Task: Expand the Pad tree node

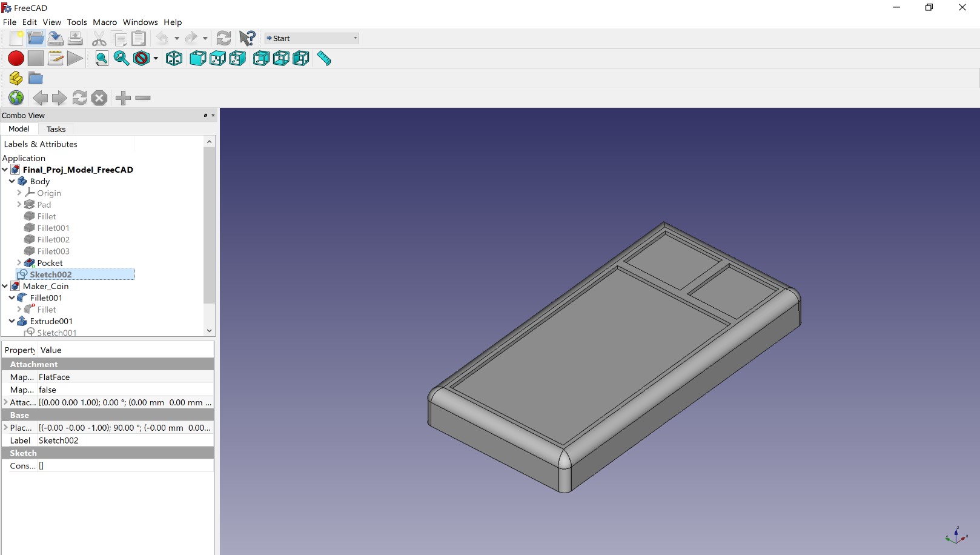Action: click(x=19, y=204)
